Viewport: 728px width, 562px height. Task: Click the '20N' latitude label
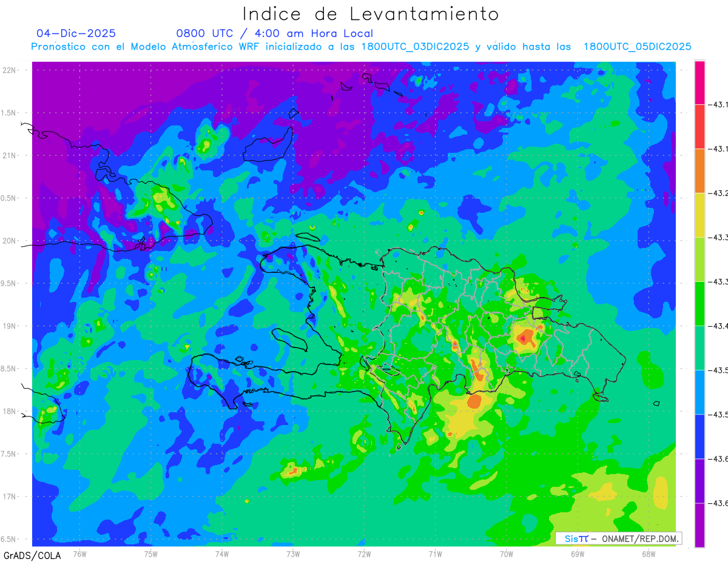click(x=10, y=241)
